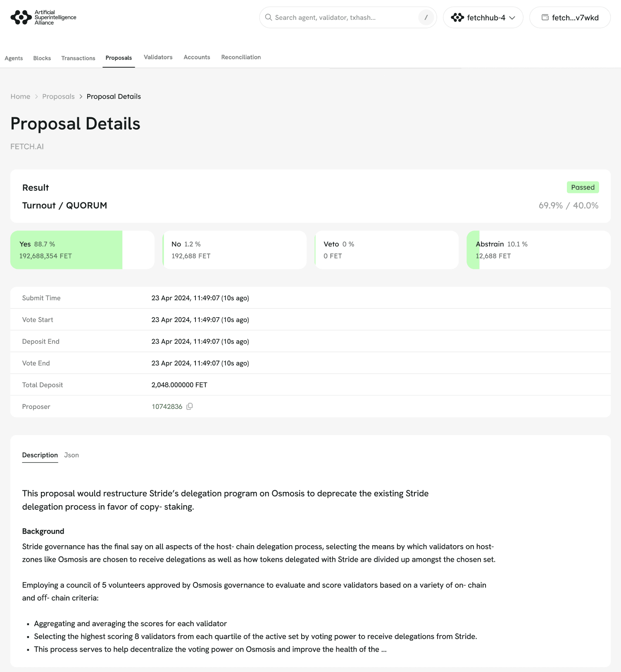
Task: Copy the proposer address 10742836
Action: [190, 406]
